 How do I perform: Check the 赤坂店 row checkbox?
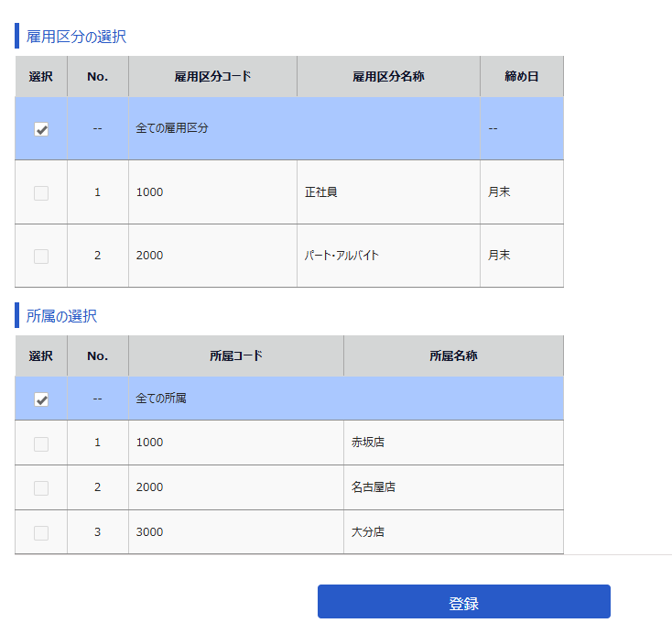(41, 444)
